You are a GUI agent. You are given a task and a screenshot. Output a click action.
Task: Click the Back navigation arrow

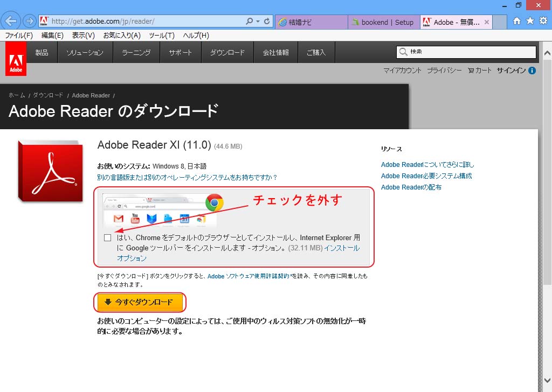(11, 20)
